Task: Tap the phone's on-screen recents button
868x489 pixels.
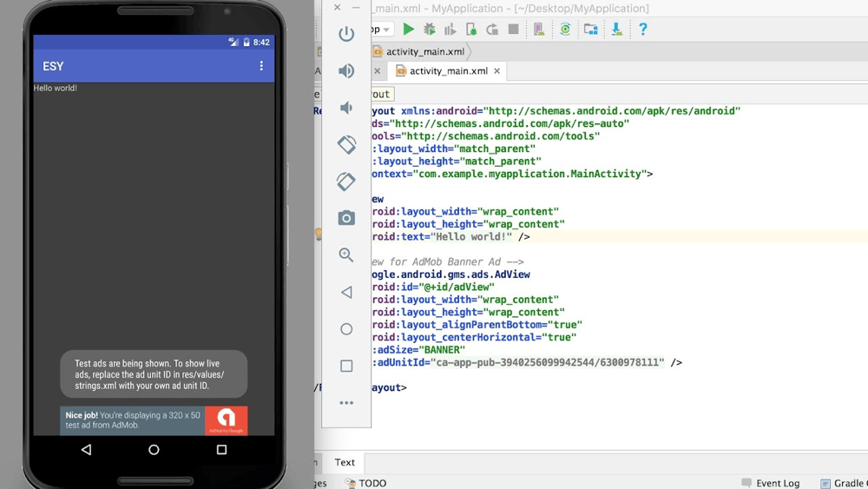Action: coord(221,450)
